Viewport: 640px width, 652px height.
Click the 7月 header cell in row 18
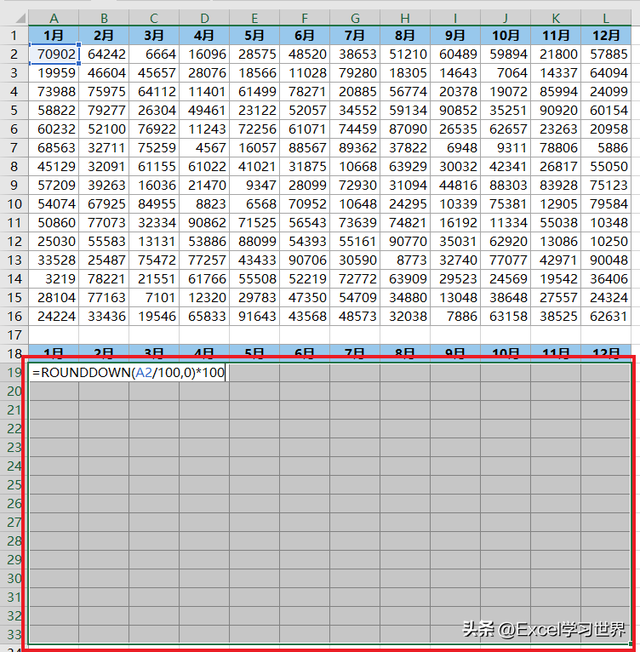355,353
